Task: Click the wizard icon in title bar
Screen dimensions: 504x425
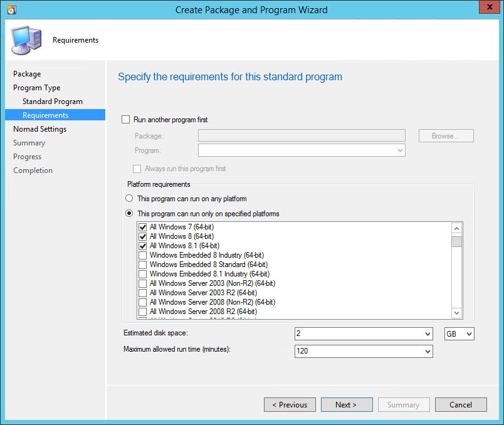Action: pyautogui.click(x=11, y=9)
